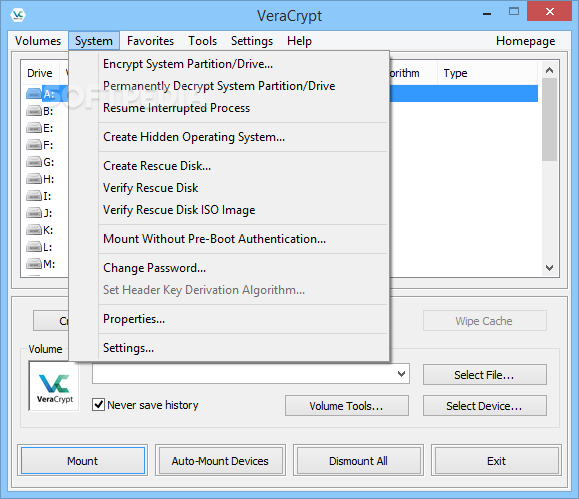The height and width of the screenshot is (499, 579).
Task: Open the Volume Tools... button
Action: coord(347,406)
